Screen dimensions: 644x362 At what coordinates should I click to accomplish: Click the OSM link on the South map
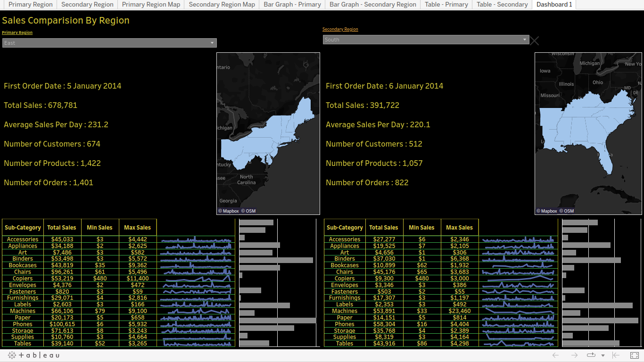point(567,211)
